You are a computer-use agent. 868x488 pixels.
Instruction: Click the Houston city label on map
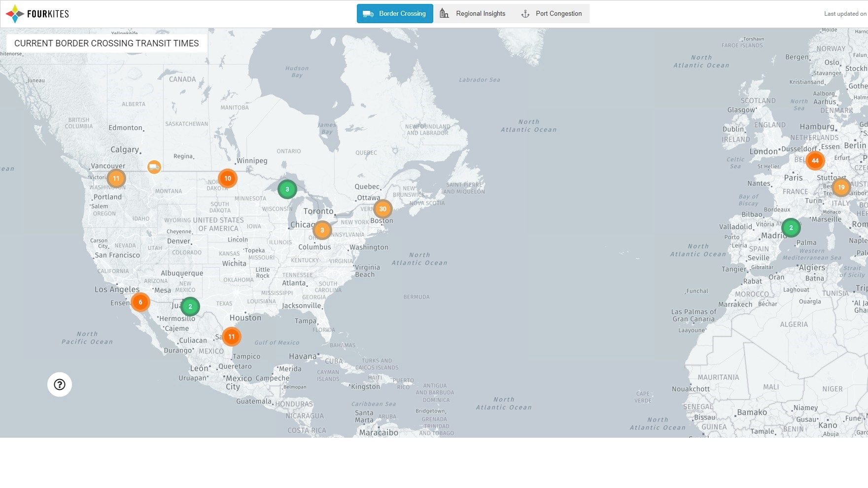point(245,318)
